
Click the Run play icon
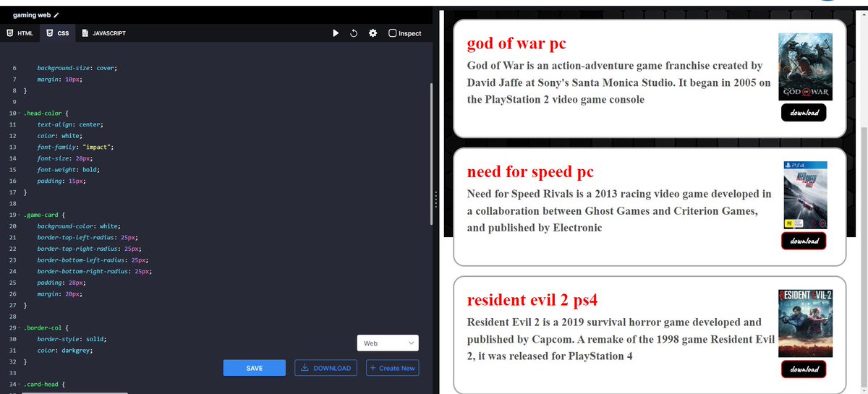tap(336, 33)
